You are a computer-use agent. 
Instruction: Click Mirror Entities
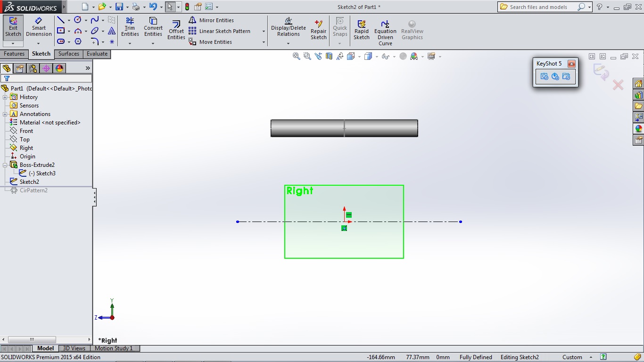[211, 20]
